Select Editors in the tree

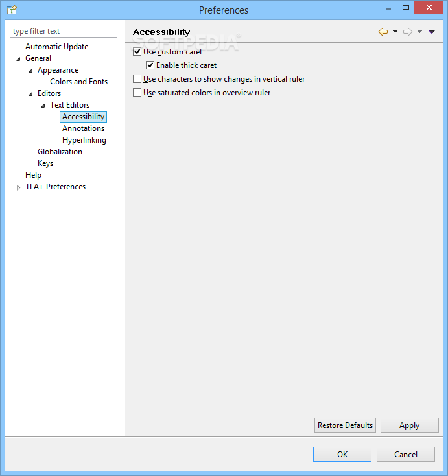[49, 93]
